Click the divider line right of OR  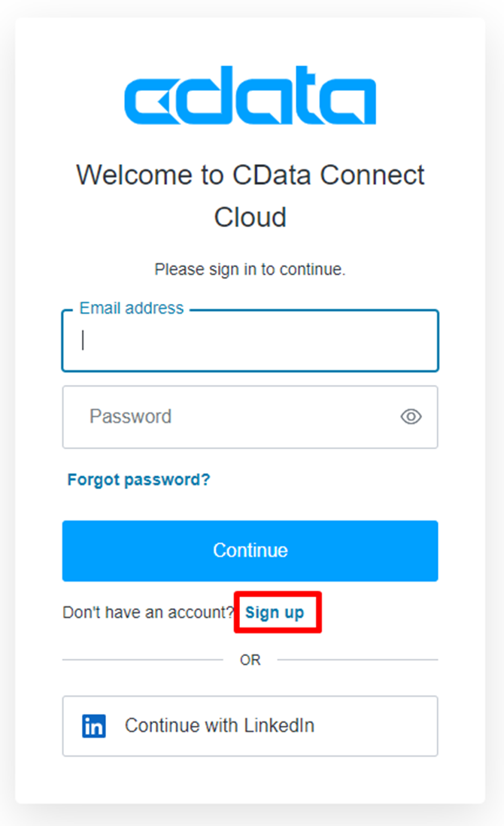(x=357, y=660)
